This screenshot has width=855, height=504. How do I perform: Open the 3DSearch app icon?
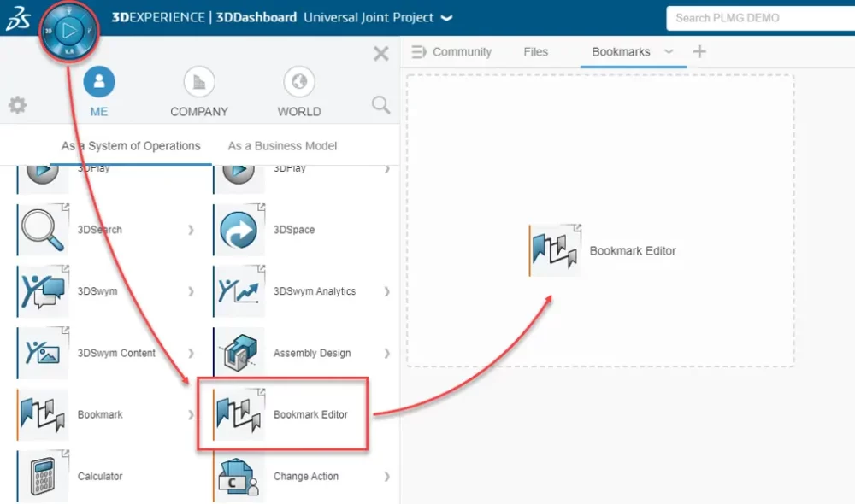tap(43, 230)
